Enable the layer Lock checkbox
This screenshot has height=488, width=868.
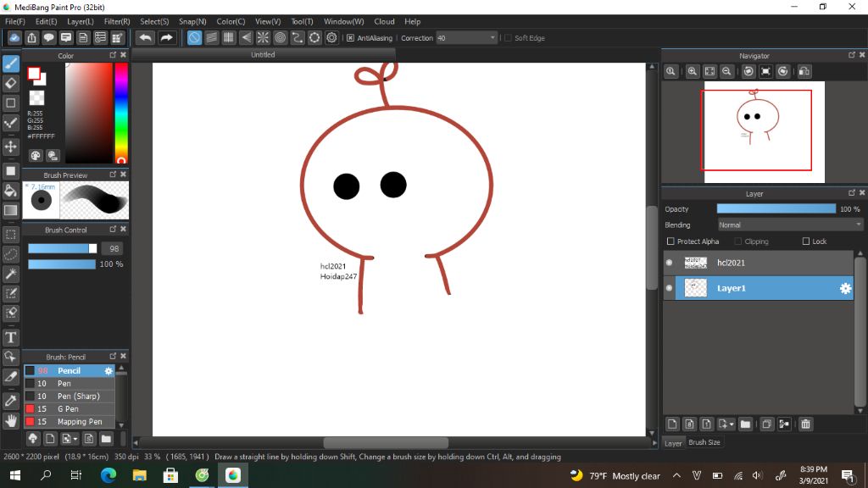pos(806,241)
